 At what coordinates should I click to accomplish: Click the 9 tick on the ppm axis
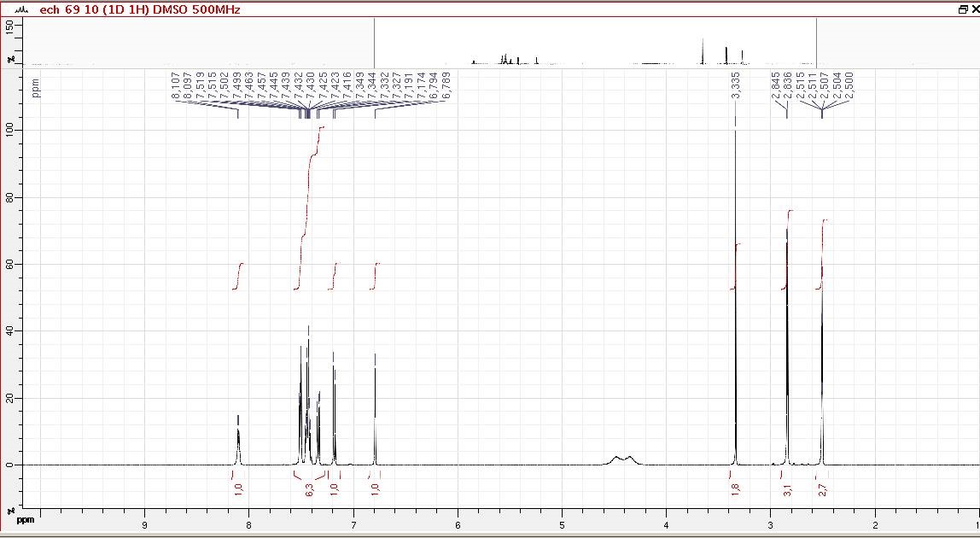(144, 526)
